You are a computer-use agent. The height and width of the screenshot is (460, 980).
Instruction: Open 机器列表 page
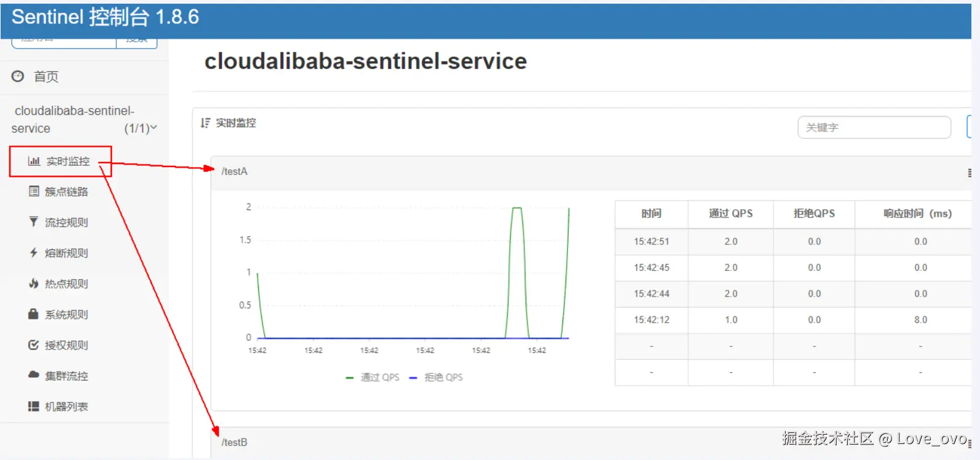click(x=66, y=407)
